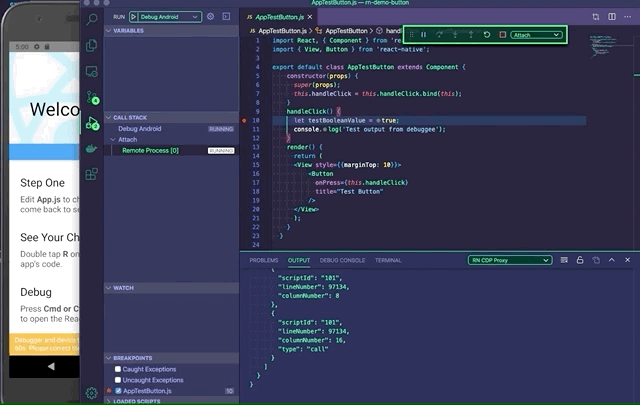Toggle Caught Exceptions breakpoint
The width and height of the screenshot is (640, 405).
pyautogui.click(x=118, y=369)
